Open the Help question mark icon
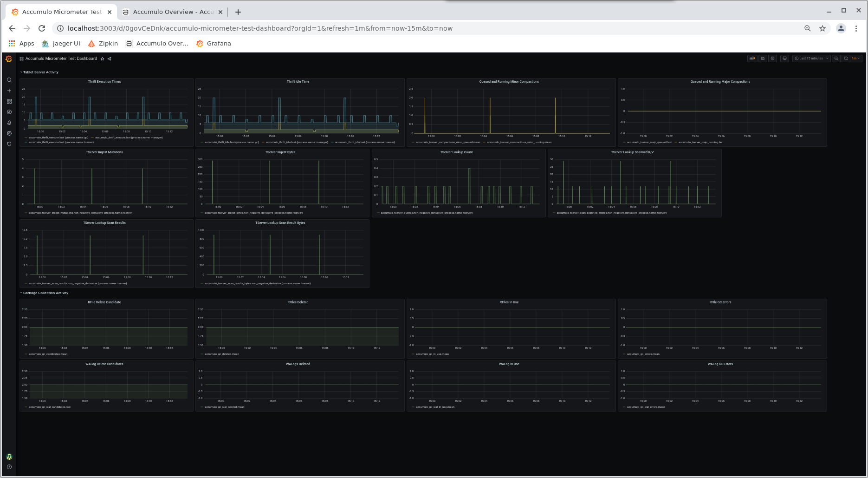Viewport: 868px width, 478px height. click(9, 467)
